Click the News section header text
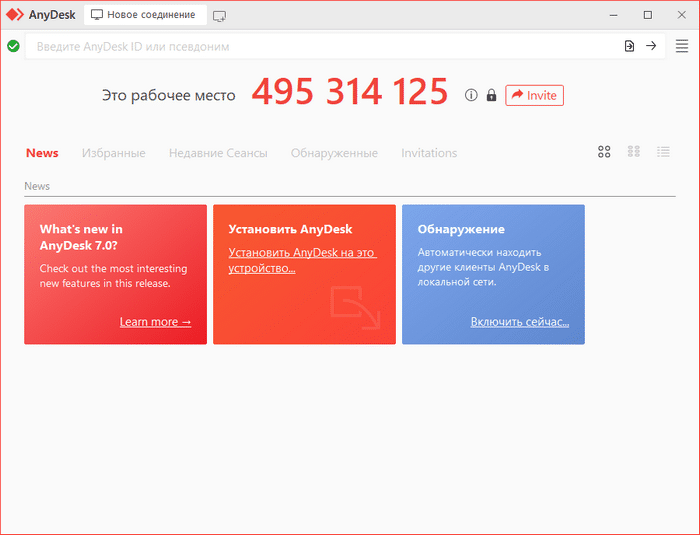 coord(37,186)
